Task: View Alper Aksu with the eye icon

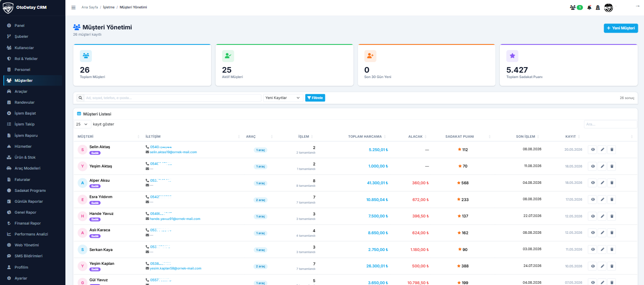Action: (592, 183)
